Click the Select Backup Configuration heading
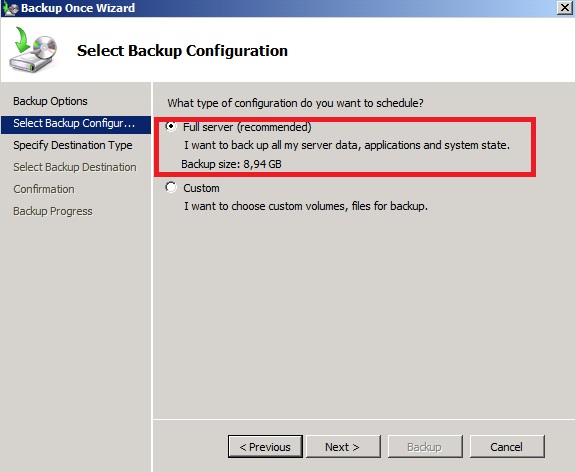The width and height of the screenshot is (576, 472). [x=182, y=51]
